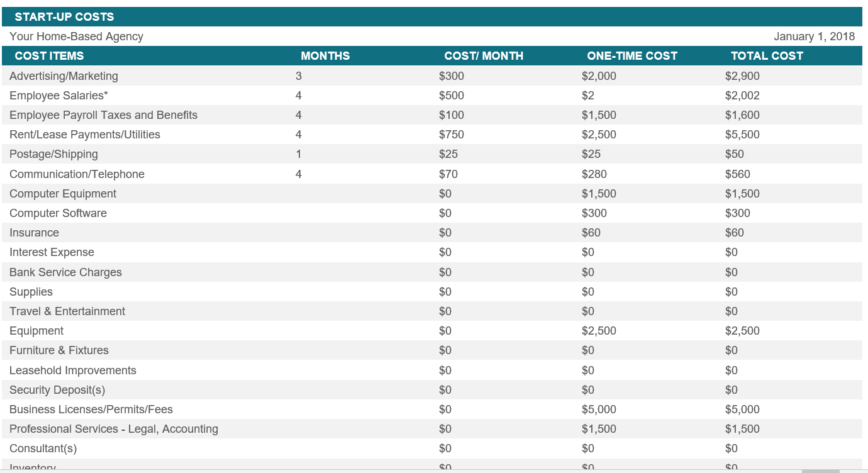This screenshot has width=868, height=473.
Task: Select Computer Equipment total cost cell
Action: tap(742, 194)
